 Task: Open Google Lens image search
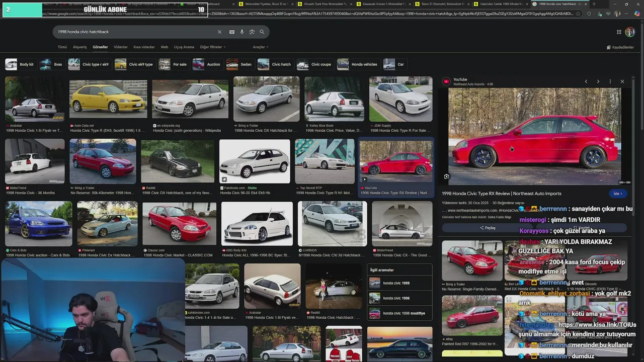tap(252, 32)
